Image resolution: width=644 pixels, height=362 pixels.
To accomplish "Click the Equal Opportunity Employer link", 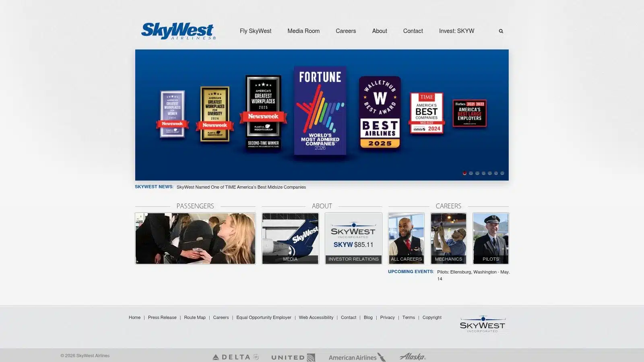I will pyautogui.click(x=264, y=317).
